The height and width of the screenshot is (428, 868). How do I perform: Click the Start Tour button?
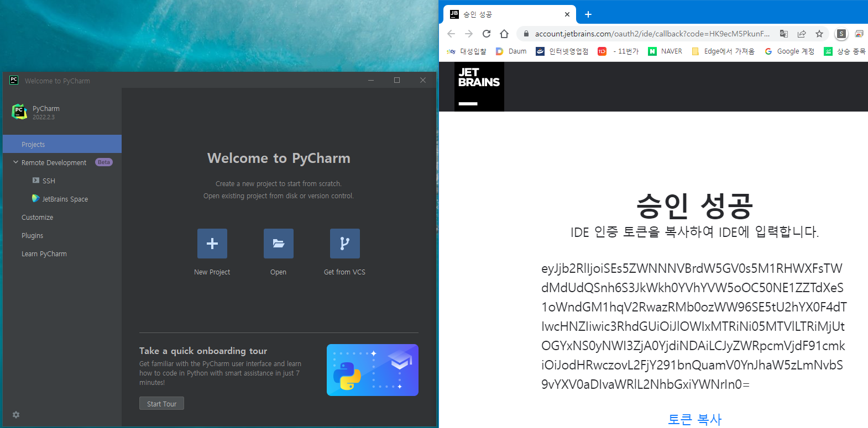pos(161,404)
